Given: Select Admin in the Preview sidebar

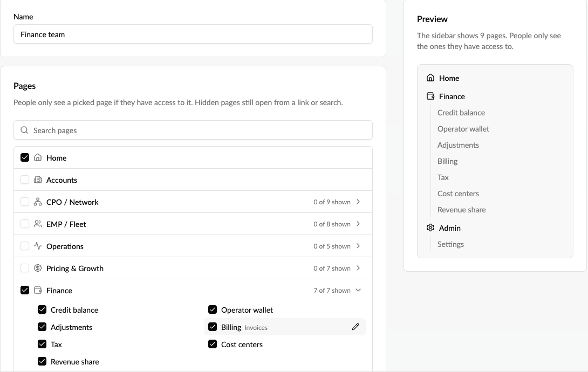Looking at the screenshot, I should click(x=449, y=228).
